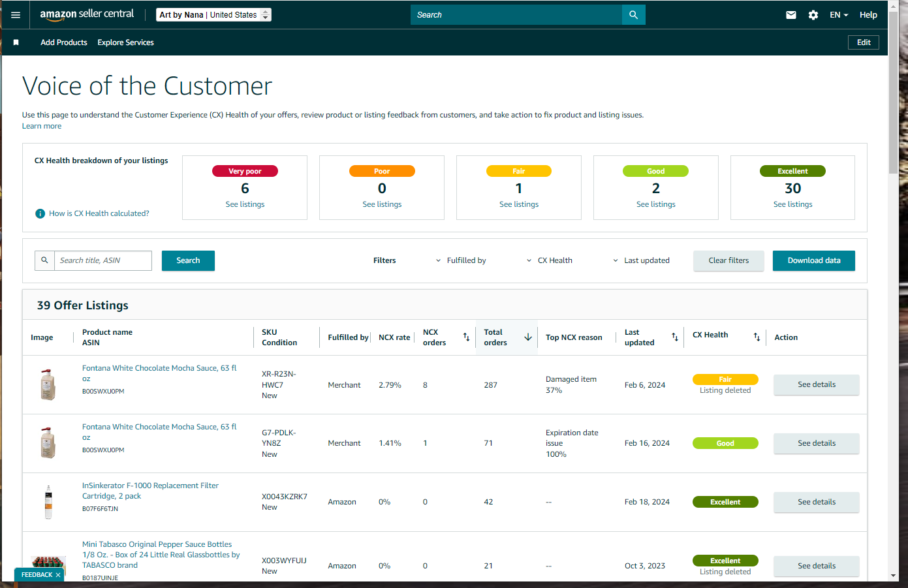Image resolution: width=908 pixels, height=588 pixels.
Task: See listings under Excellent
Action: (x=793, y=204)
